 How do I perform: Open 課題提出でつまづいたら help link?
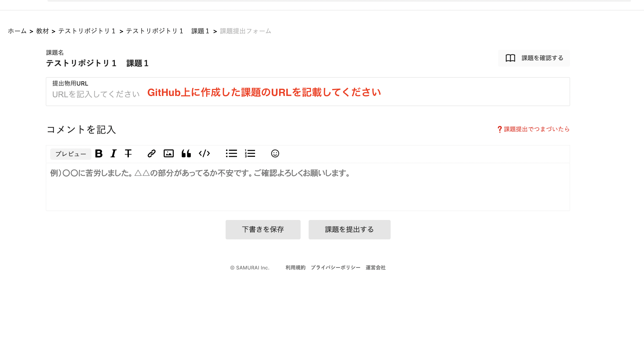[x=534, y=129]
